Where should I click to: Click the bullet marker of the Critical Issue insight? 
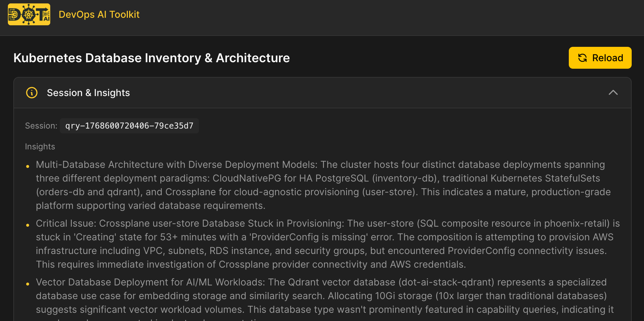click(28, 225)
